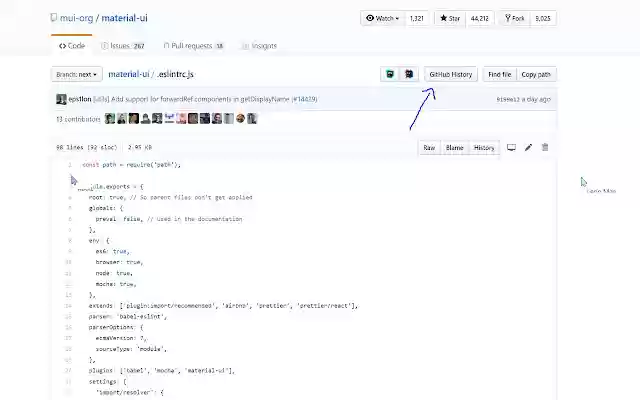Click the Find file button
The height and width of the screenshot is (400, 640).
pos(500,74)
